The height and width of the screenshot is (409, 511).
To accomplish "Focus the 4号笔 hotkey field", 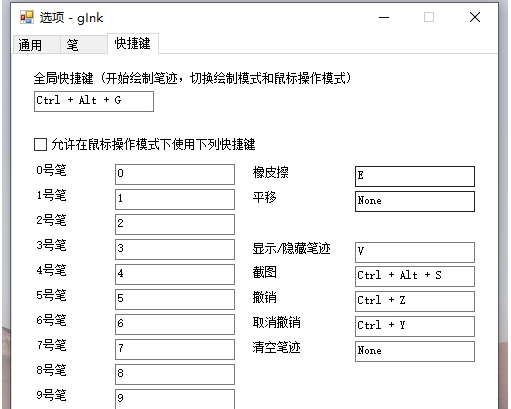I will 175,274.
